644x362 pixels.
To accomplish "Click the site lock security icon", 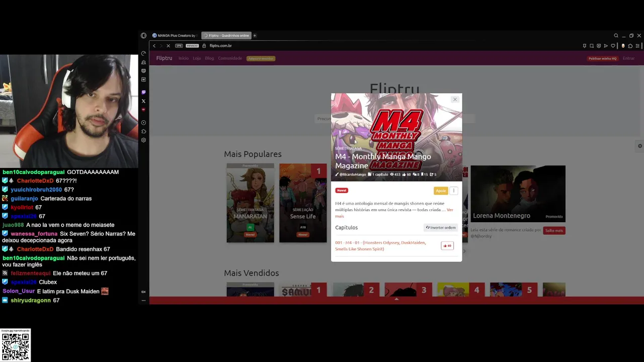I will (204, 46).
